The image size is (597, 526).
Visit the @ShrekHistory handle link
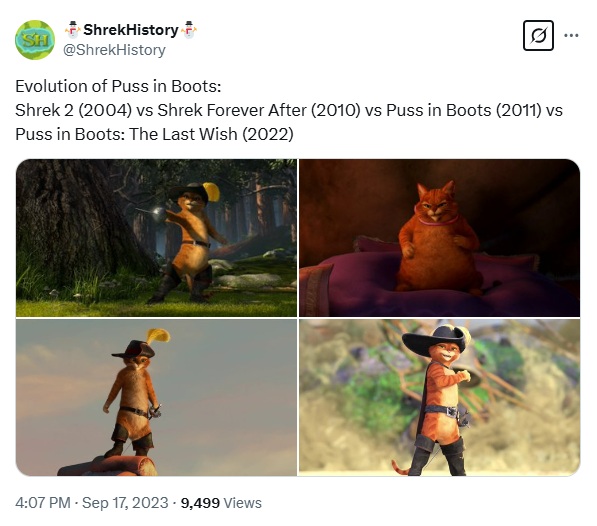(114, 50)
